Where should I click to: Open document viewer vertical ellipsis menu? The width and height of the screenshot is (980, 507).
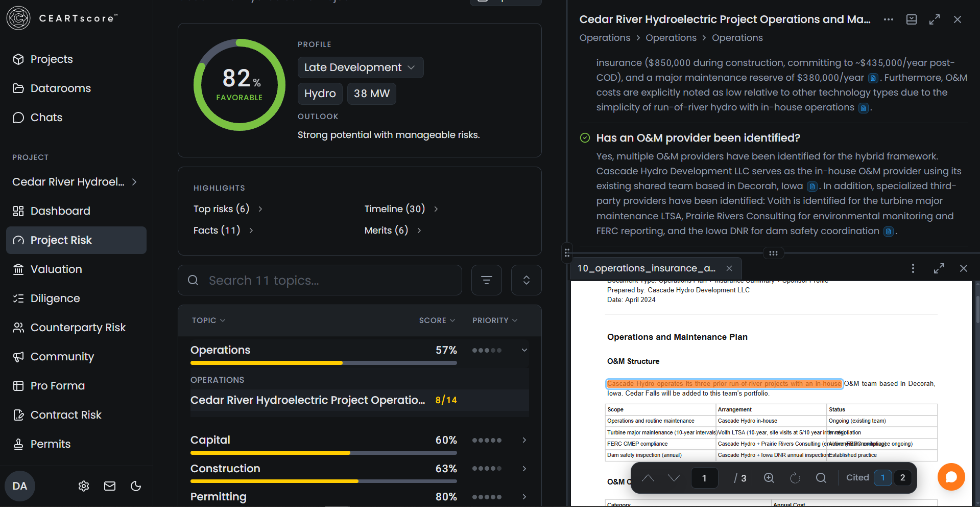pyautogui.click(x=913, y=268)
